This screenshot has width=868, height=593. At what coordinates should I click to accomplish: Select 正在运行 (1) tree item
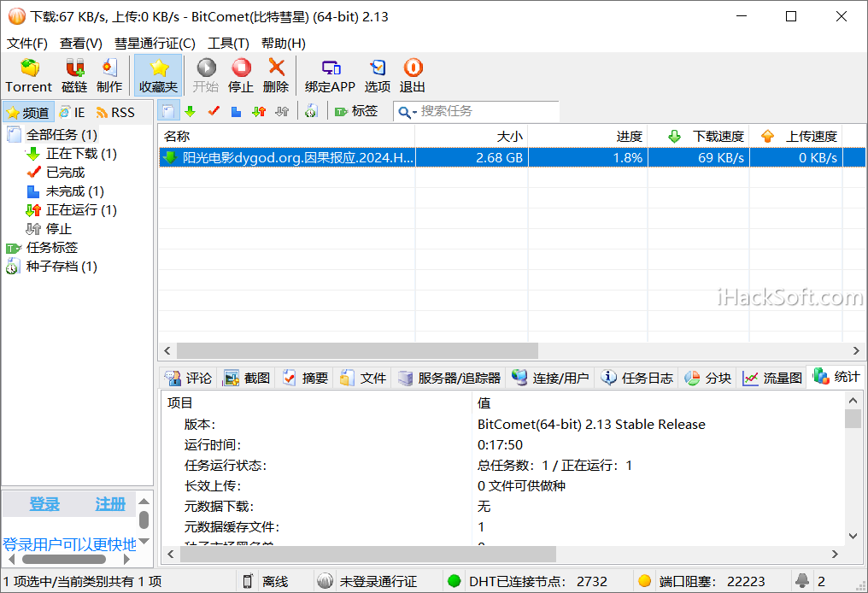click(x=81, y=210)
